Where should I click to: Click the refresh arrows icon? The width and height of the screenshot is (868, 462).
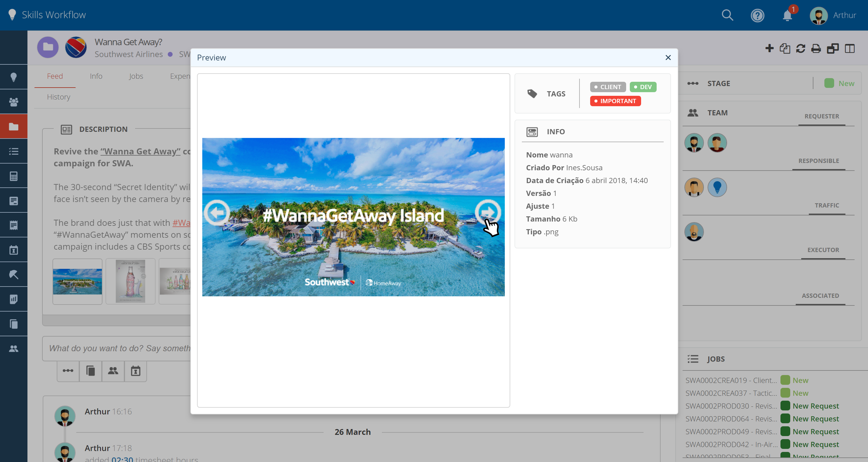pos(801,49)
